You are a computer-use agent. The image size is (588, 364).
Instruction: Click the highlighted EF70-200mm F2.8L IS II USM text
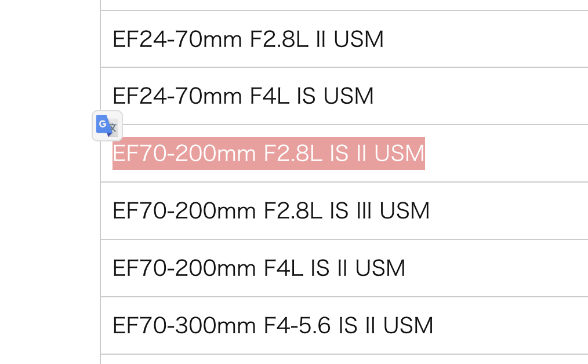pos(268,154)
